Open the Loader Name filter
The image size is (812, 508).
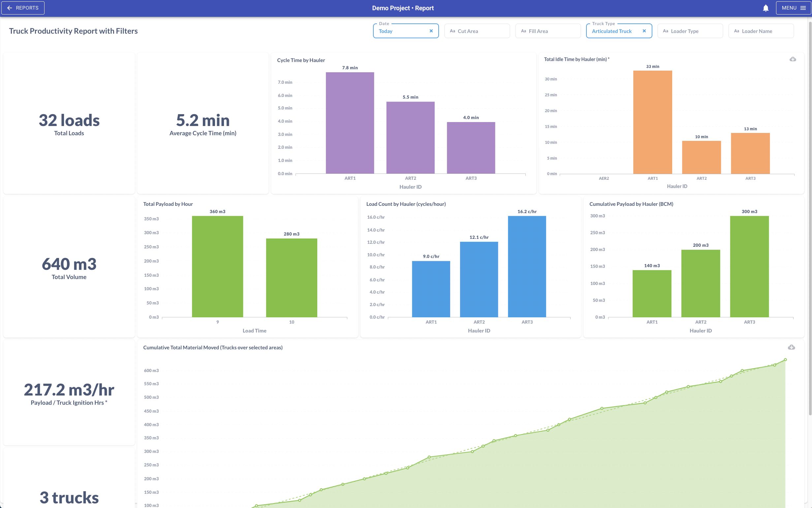tap(761, 31)
